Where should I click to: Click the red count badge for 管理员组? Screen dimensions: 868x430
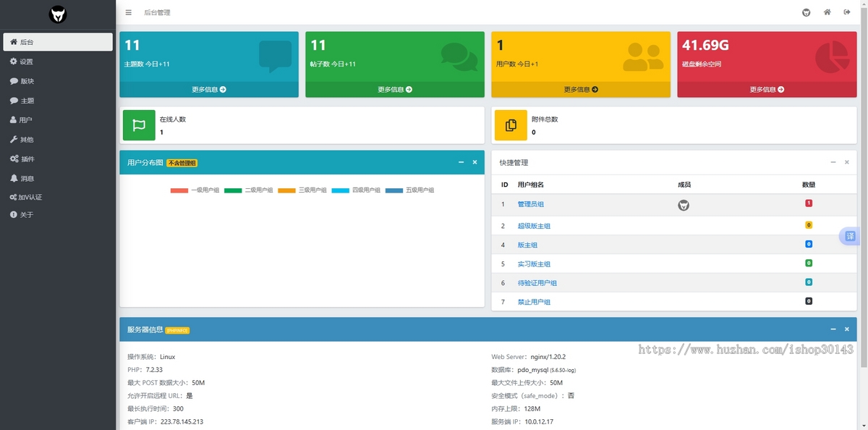click(x=809, y=203)
